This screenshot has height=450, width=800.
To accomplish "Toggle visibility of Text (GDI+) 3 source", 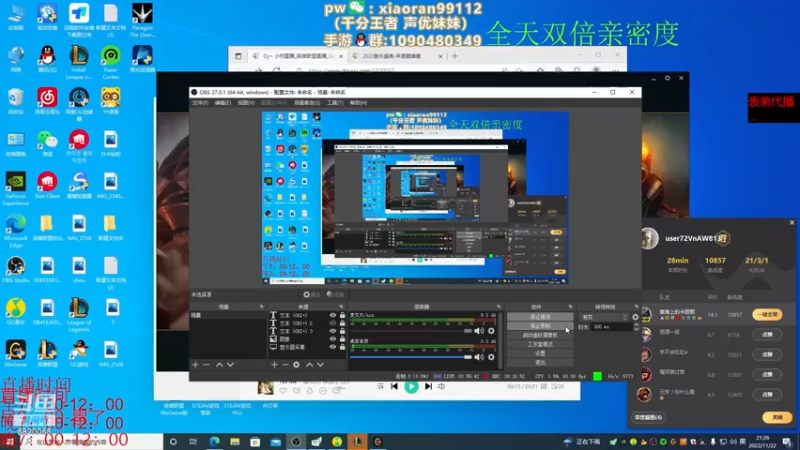I will (x=333, y=331).
